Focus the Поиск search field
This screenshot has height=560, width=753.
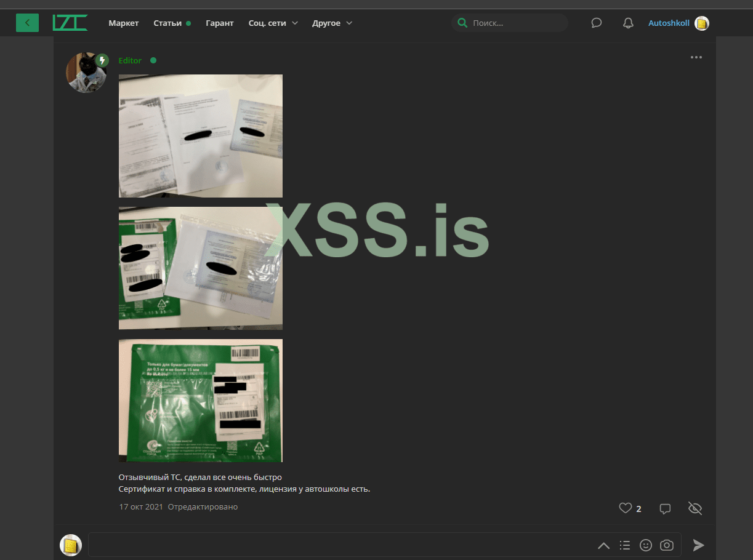pos(510,23)
